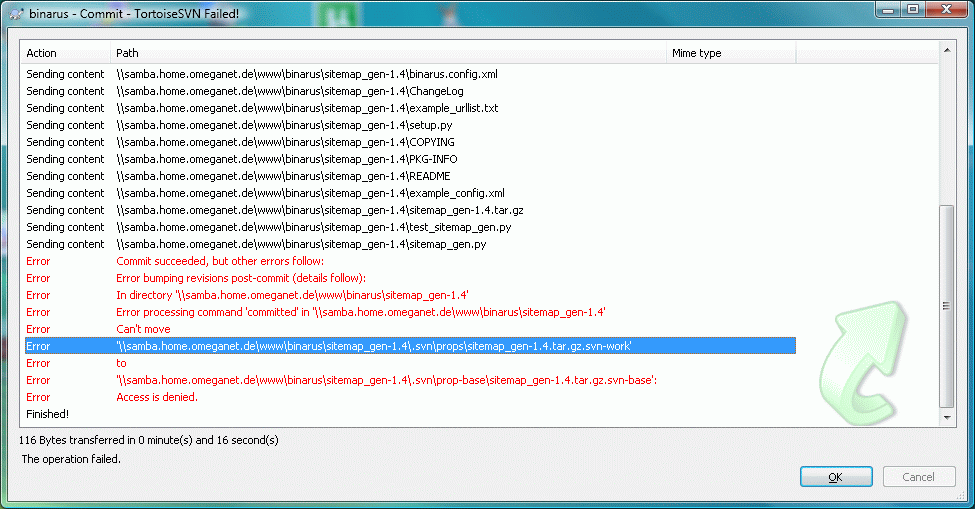This screenshot has height=509, width=975.
Task: Select the 'Access is denied.' row
Action: [410, 397]
